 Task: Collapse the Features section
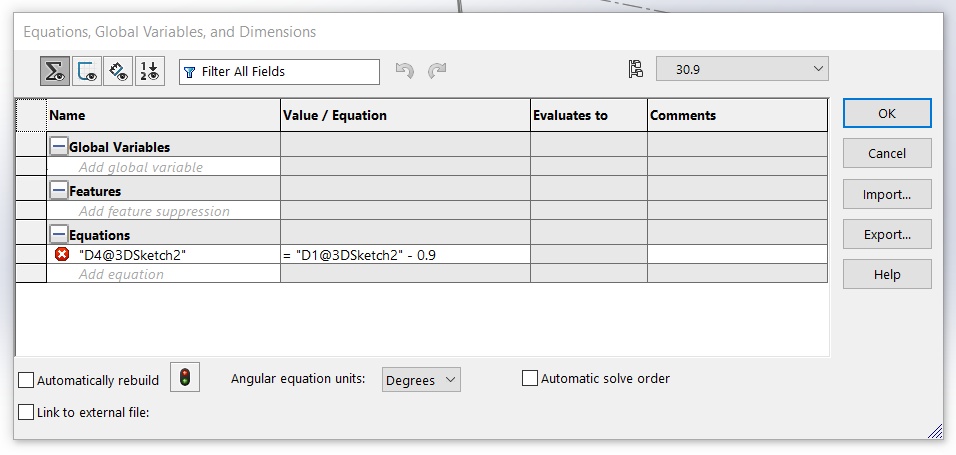tap(59, 190)
